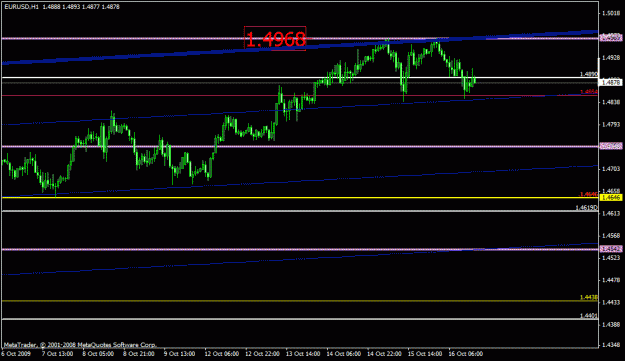Click the 1.4658 price axis value
This screenshot has width=625, height=361.
click(611, 191)
